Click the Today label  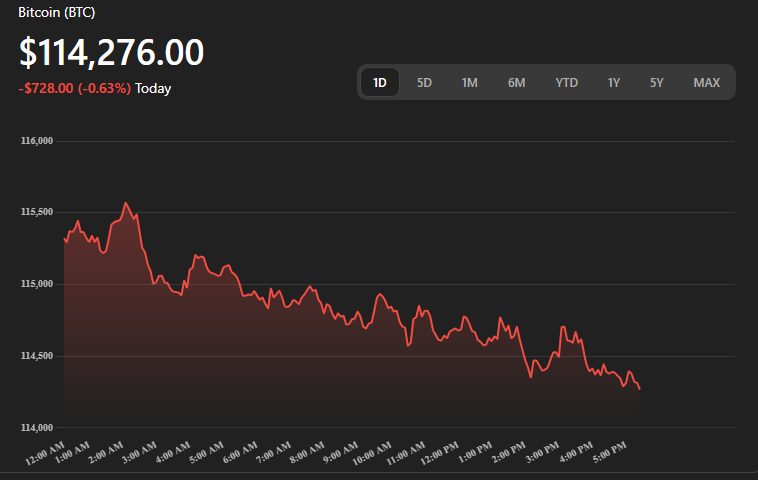pos(153,88)
